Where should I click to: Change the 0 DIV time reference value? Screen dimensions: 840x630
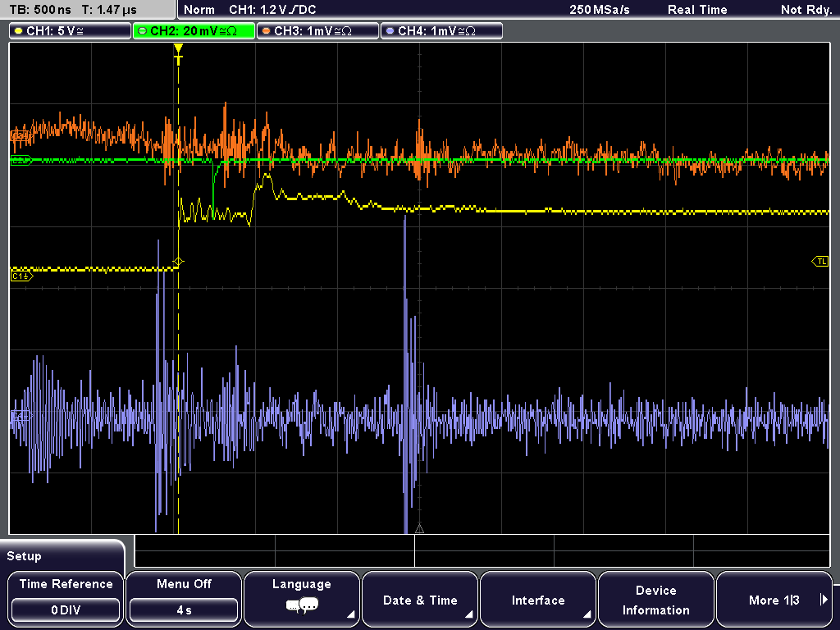(x=66, y=610)
